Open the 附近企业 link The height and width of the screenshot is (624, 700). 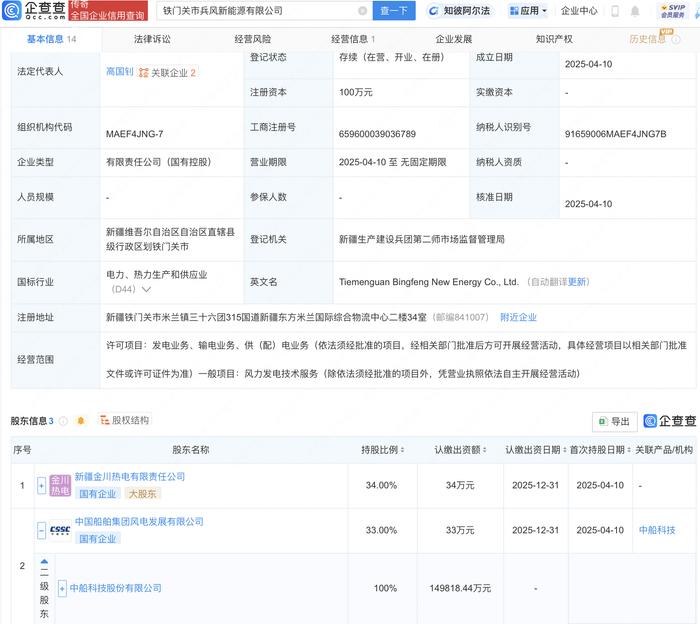pyautogui.click(x=518, y=317)
